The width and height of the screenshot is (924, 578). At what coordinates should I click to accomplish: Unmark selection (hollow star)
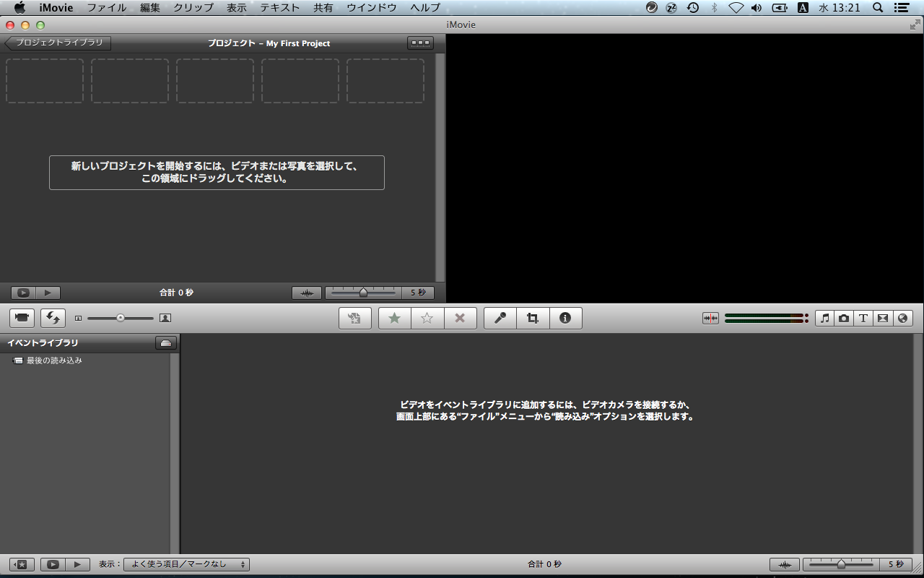[427, 318]
